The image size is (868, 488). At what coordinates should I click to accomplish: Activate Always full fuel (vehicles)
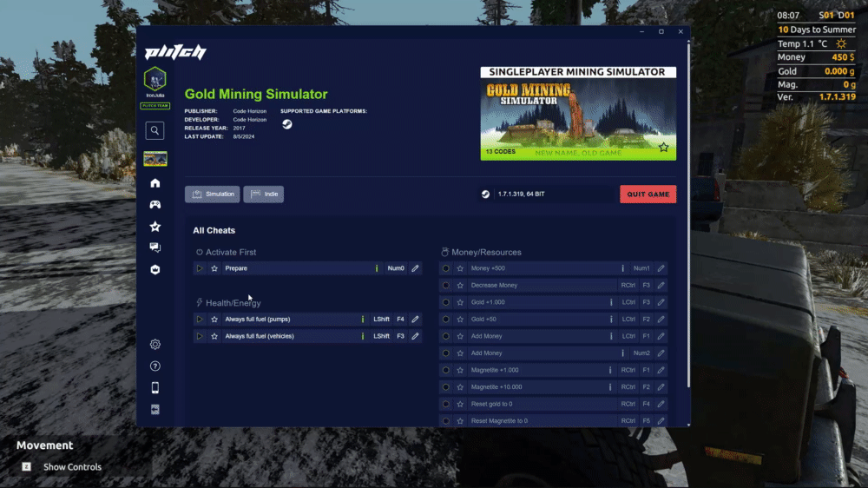[x=200, y=336]
